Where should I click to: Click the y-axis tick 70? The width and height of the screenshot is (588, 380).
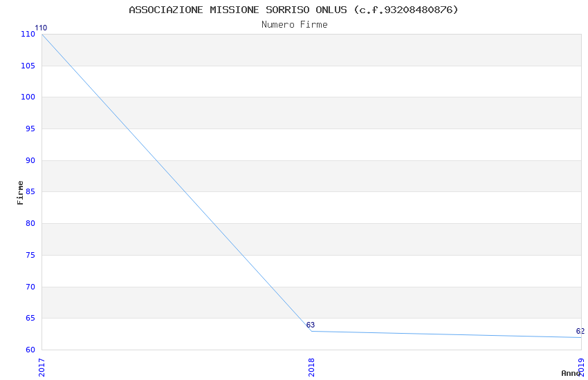point(30,287)
